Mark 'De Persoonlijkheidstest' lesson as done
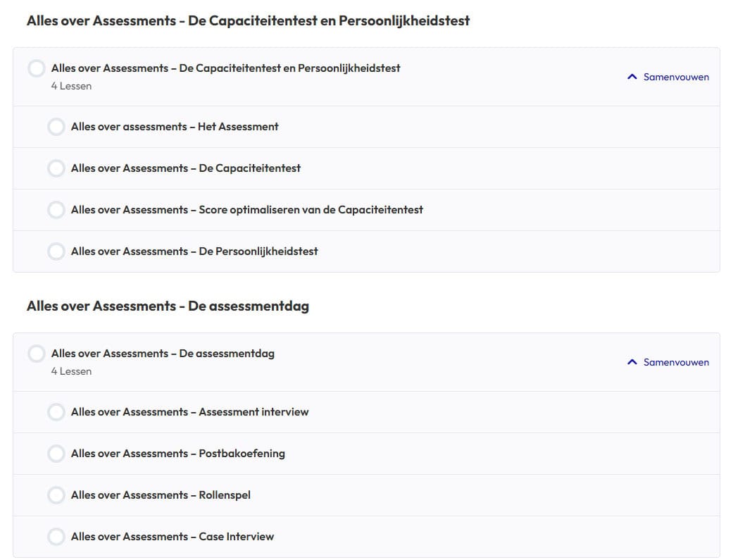The height and width of the screenshot is (560, 733). tap(56, 251)
